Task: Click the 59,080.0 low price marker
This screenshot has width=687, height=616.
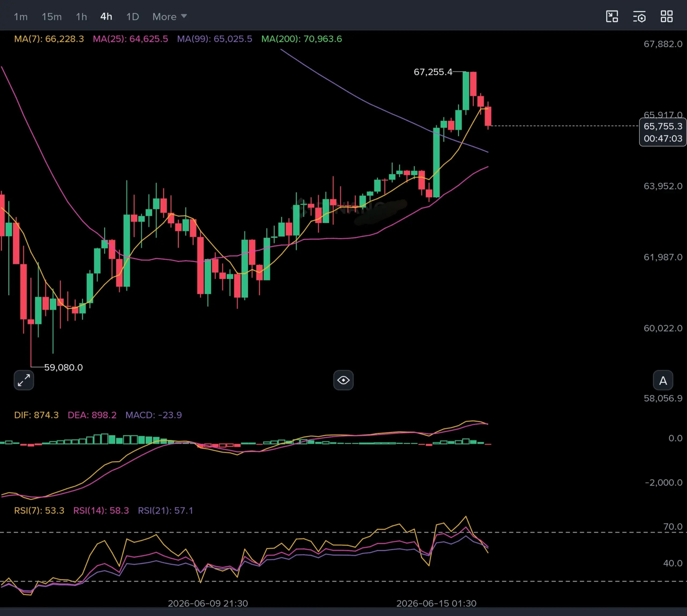Action: coord(63,367)
